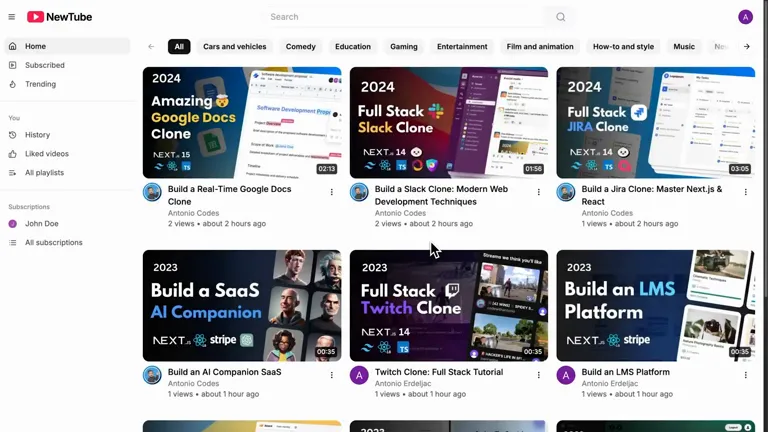Open All playlists from the sidebar

click(68, 172)
